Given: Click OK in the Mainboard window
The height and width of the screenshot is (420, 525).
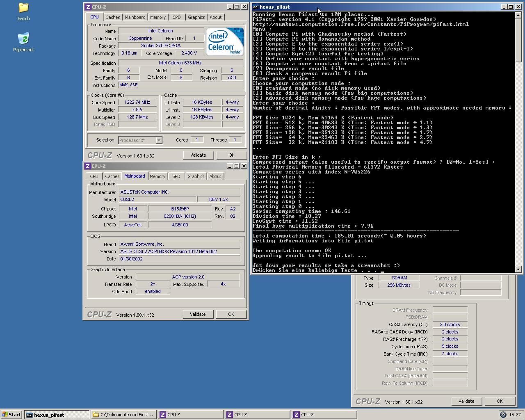Looking at the screenshot, I should pos(231,314).
